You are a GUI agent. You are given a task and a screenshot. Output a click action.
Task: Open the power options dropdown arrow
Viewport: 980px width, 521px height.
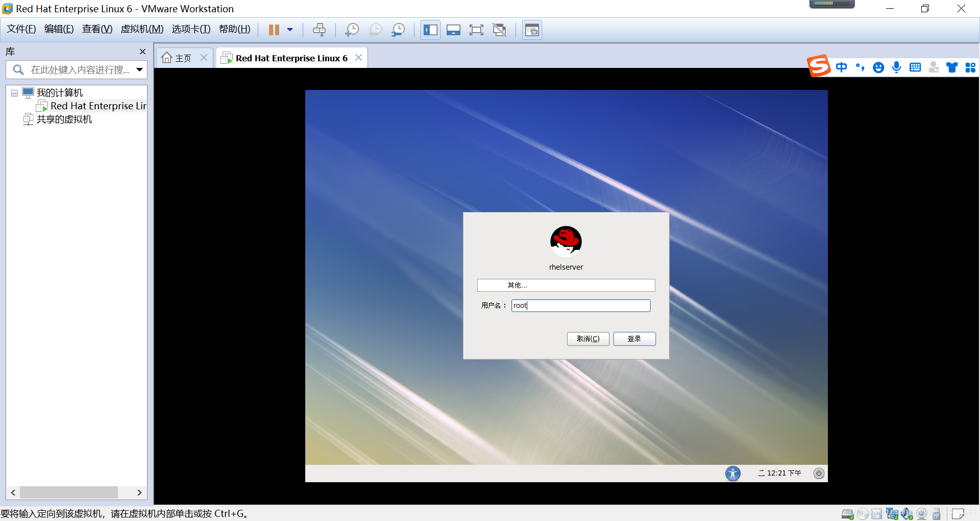coord(290,30)
